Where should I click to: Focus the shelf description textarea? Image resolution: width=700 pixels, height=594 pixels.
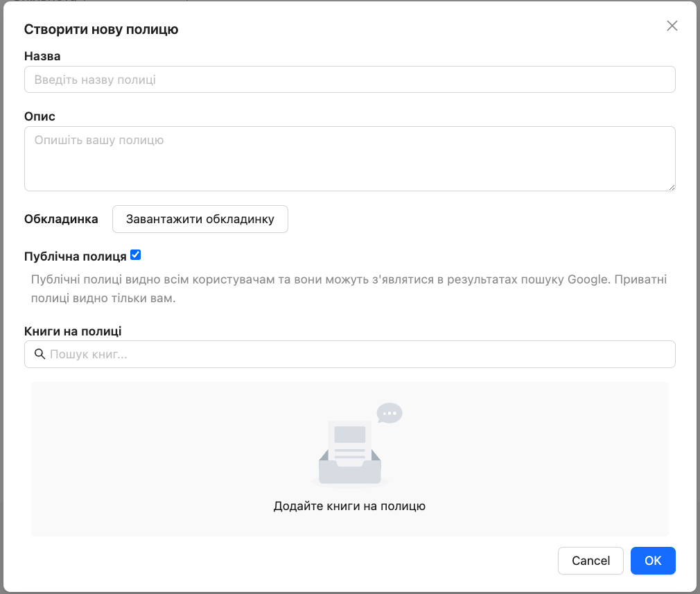pyautogui.click(x=349, y=159)
